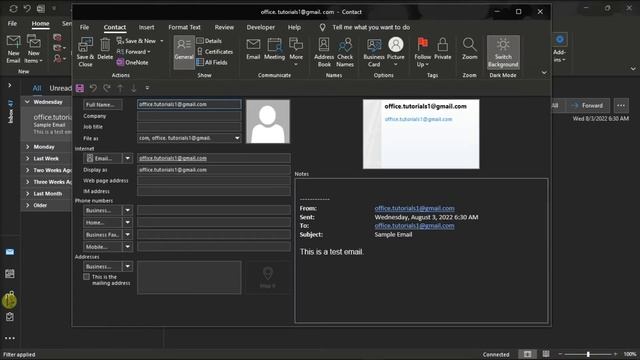Mark contact as Private
Viewport: 640px width, 360px height.
tap(442, 49)
